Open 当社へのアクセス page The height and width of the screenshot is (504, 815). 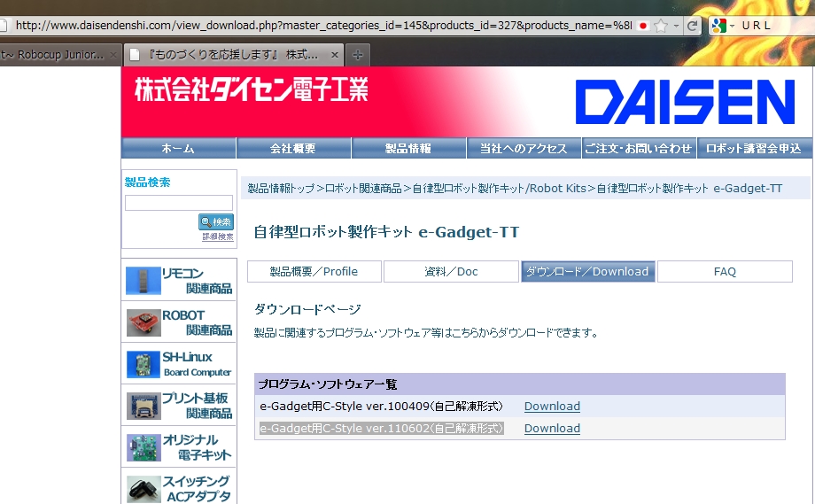524,148
